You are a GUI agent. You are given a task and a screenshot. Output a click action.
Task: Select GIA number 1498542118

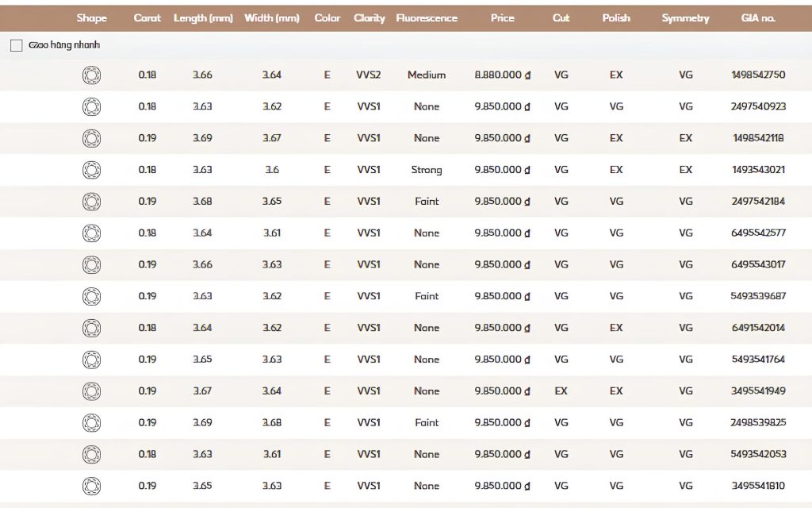click(x=758, y=138)
